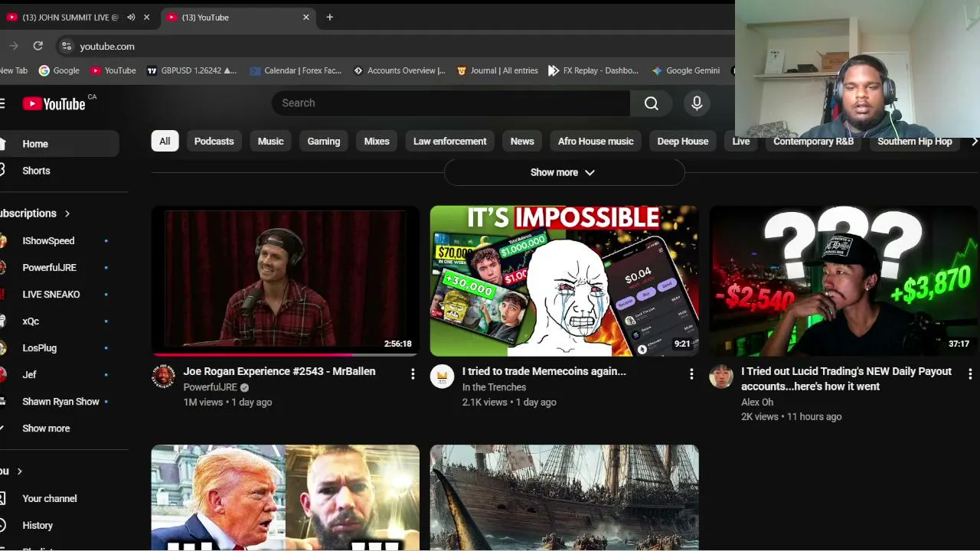Switch to the JOHN SUMMIT LIVE browser tab
The width and height of the screenshot is (980, 551).
[x=70, y=17]
